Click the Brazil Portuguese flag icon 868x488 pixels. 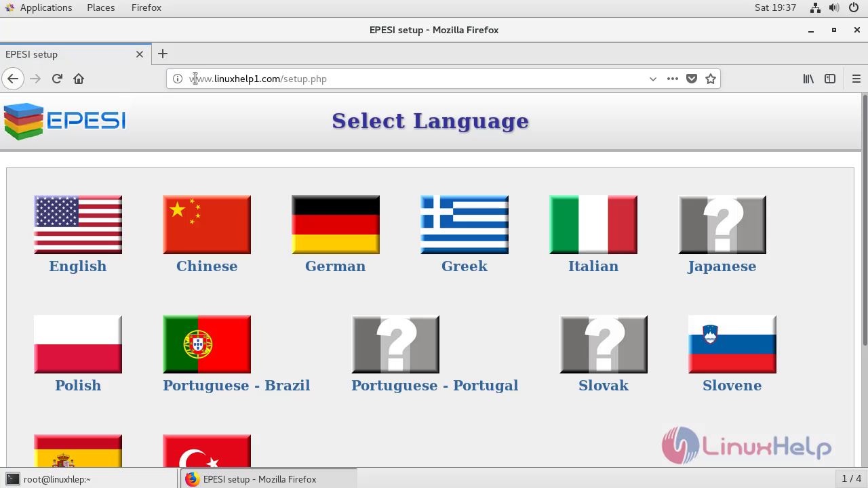click(207, 344)
